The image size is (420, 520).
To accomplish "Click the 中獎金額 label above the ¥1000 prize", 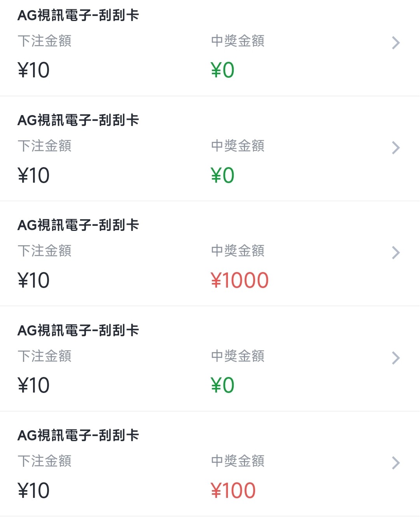I will tap(238, 251).
